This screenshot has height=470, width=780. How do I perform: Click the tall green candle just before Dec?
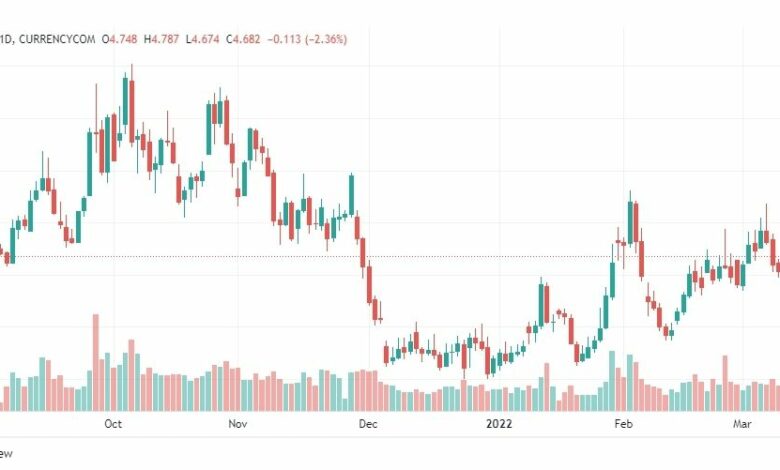point(352,194)
